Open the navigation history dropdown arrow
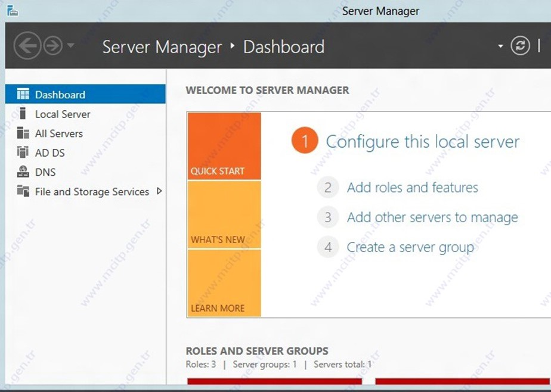The height and width of the screenshot is (392, 551). point(70,45)
